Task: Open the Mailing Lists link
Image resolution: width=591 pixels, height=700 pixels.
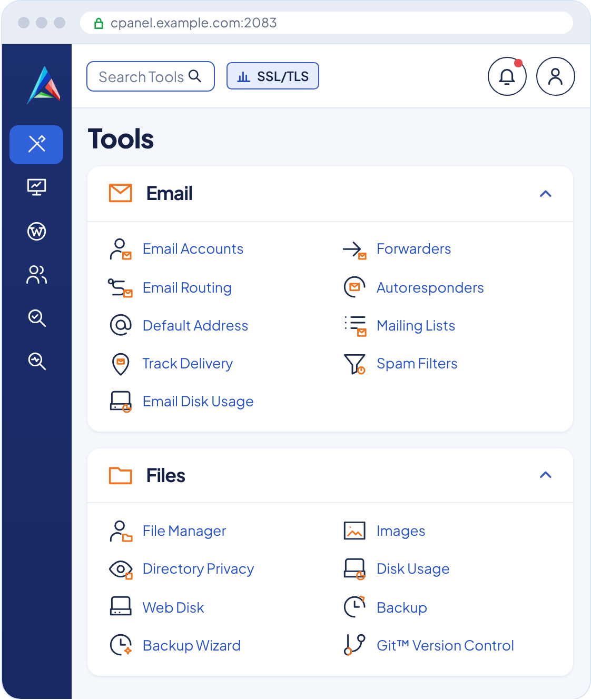Action: coord(416,326)
